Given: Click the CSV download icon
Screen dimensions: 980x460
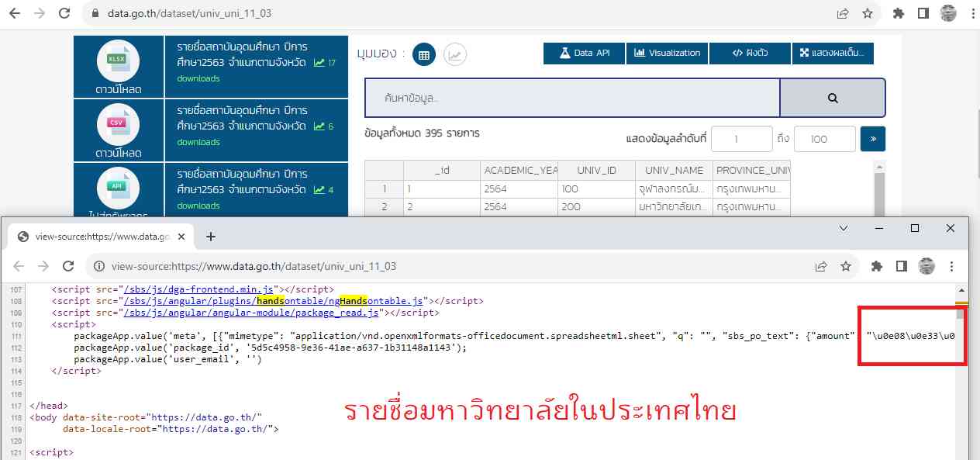Looking at the screenshot, I should click(x=119, y=124).
